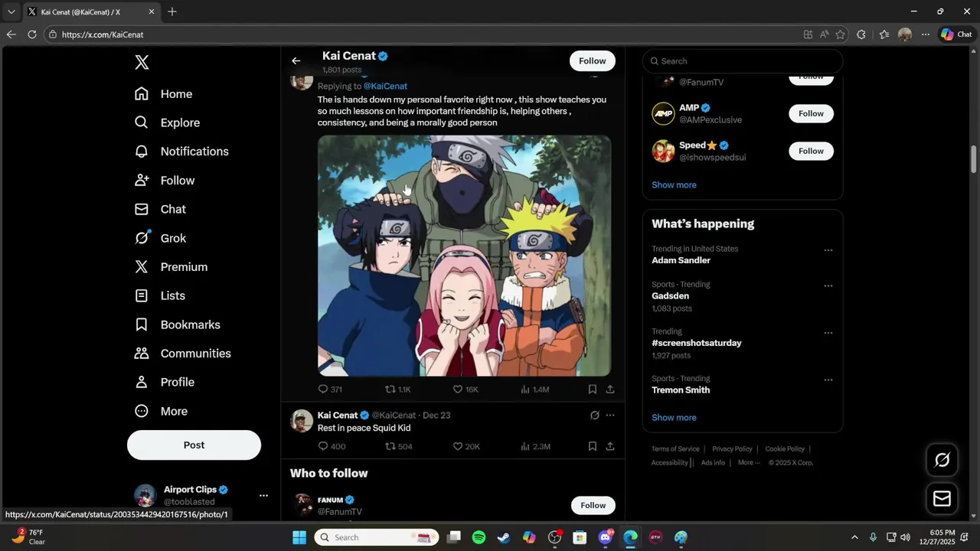Click the Grok icon on Squid Kid post
980x551 pixels.
594,416
